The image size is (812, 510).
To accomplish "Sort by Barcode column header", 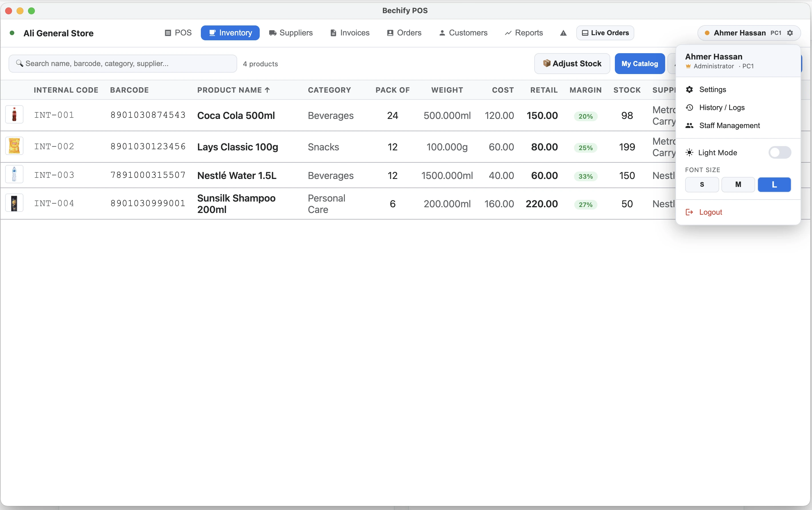I will coord(129,90).
